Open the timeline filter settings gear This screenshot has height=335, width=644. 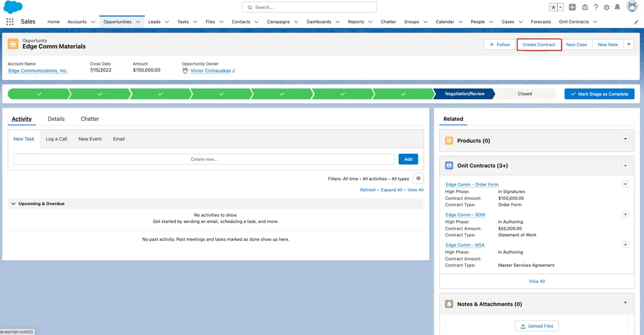point(419,178)
